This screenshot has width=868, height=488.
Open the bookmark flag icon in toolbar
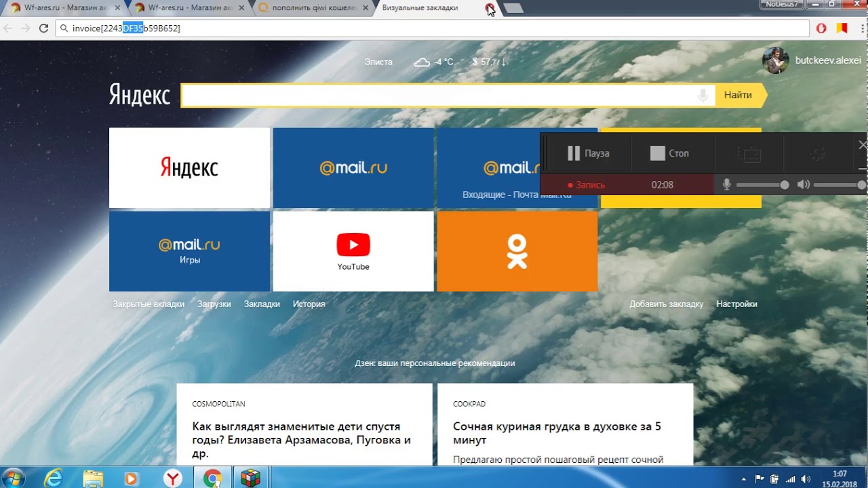pos(842,28)
